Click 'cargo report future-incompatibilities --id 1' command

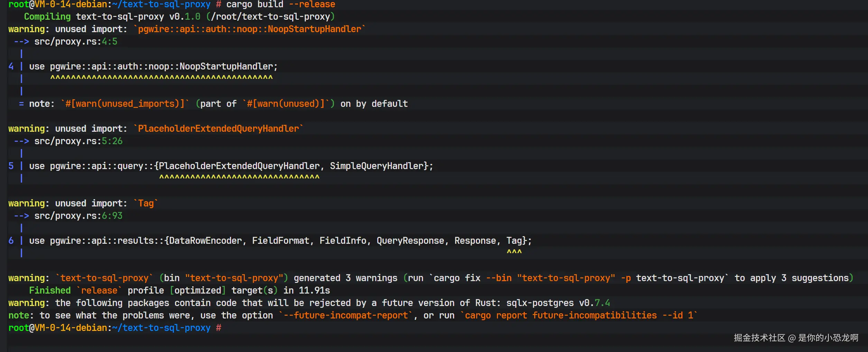pyautogui.click(x=579, y=315)
